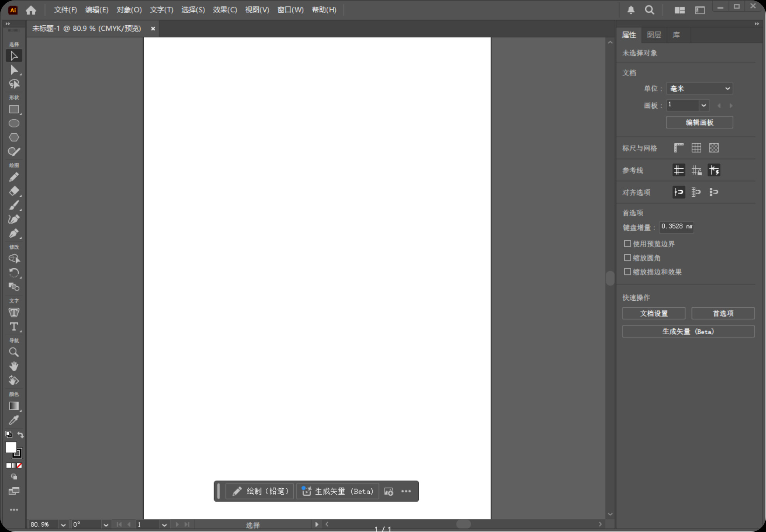Select the Touch Type tool

[x=14, y=313]
